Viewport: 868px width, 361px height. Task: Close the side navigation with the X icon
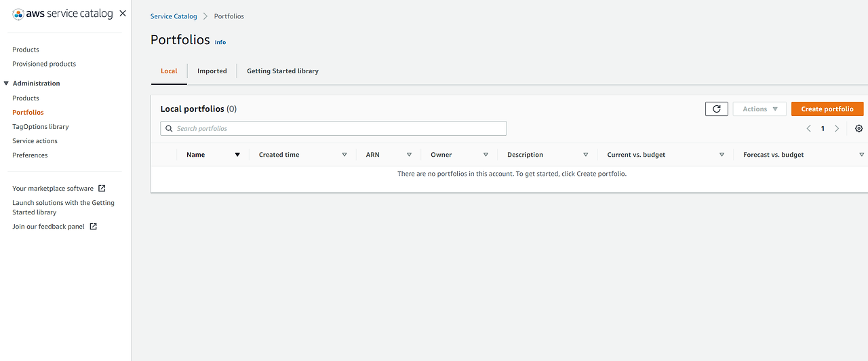point(122,14)
